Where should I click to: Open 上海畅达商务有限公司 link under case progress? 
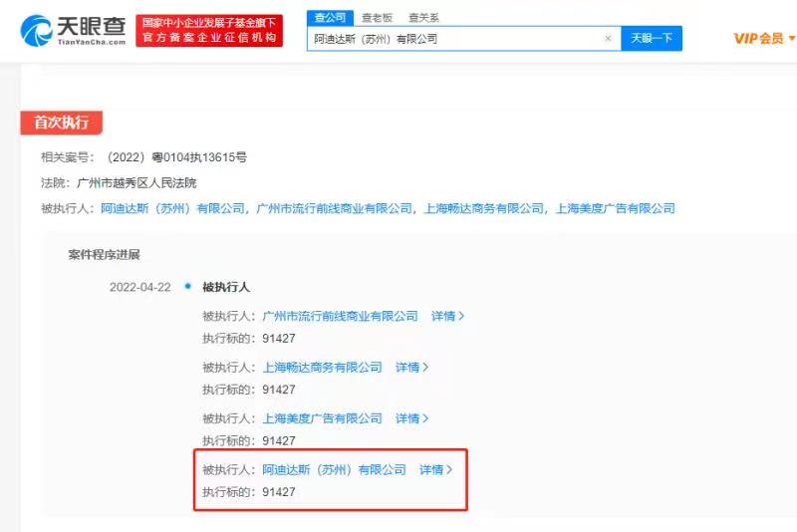(322, 368)
